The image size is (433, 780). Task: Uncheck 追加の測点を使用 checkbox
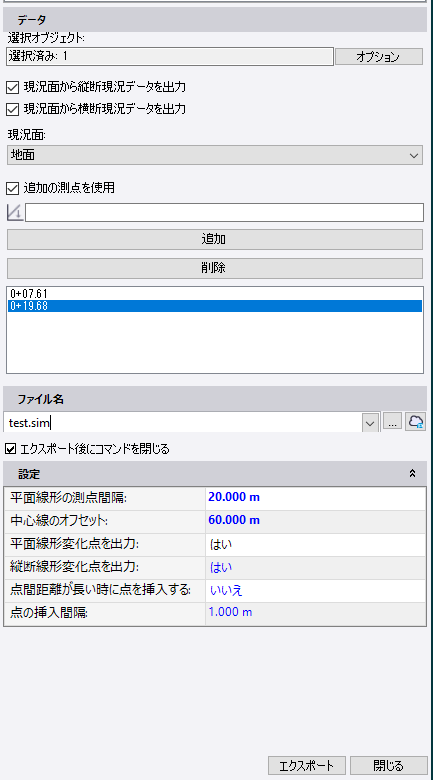pyautogui.click(x=12, y=188)
